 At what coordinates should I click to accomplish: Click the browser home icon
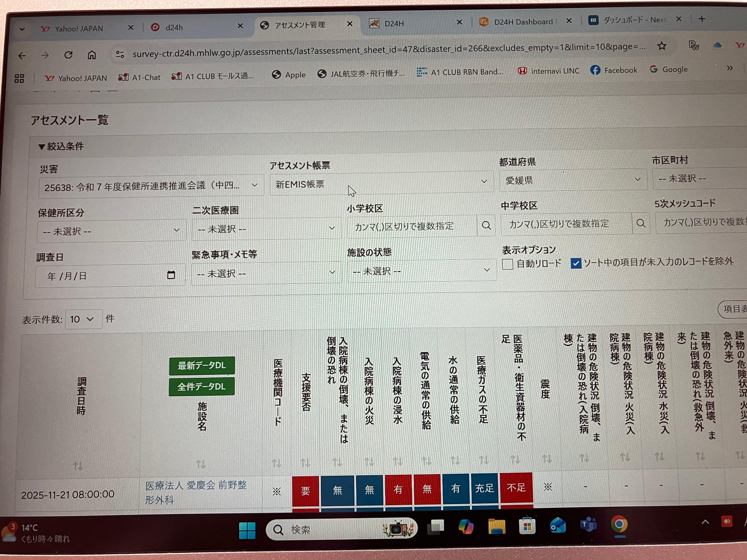point(92,55)
